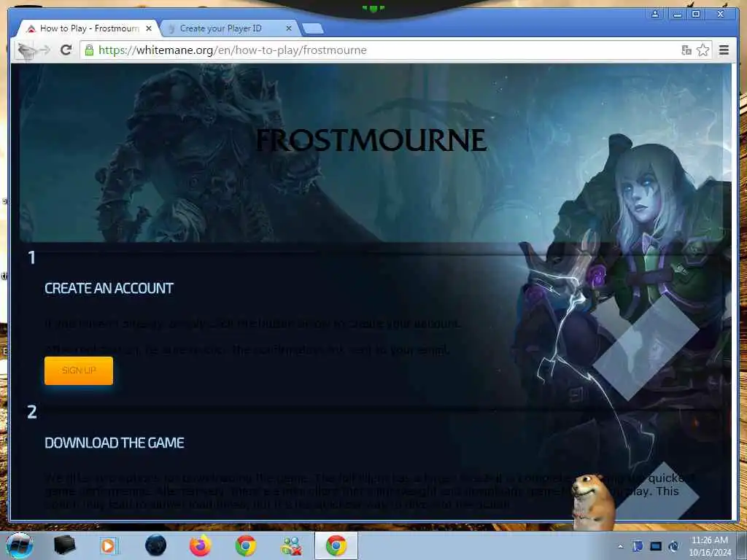Click the whitemane.org address bar URL
Image resolution: width=747 pixels, height=560 pixels.
tap(233, 50)
